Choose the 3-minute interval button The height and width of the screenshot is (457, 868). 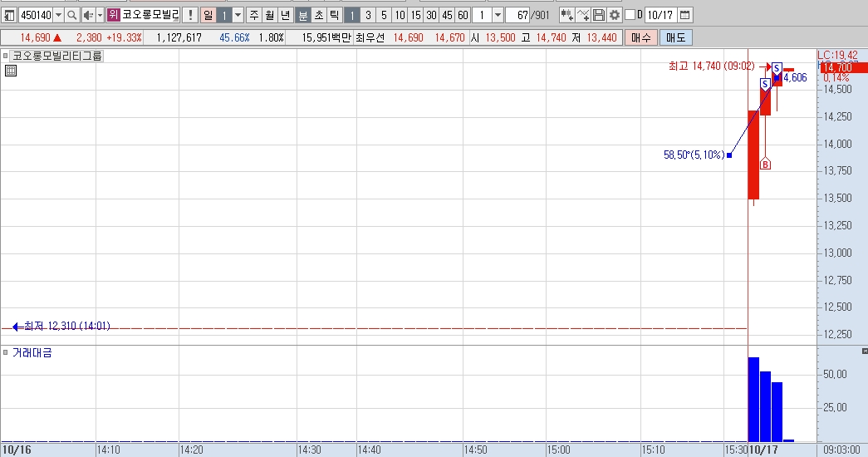368,15
